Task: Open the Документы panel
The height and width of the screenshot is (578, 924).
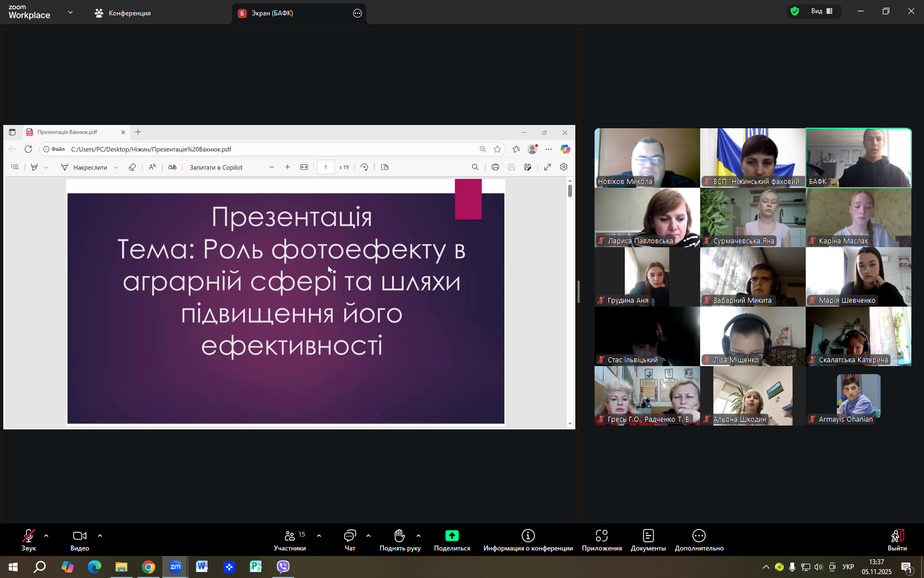Action: click(648, 539)
